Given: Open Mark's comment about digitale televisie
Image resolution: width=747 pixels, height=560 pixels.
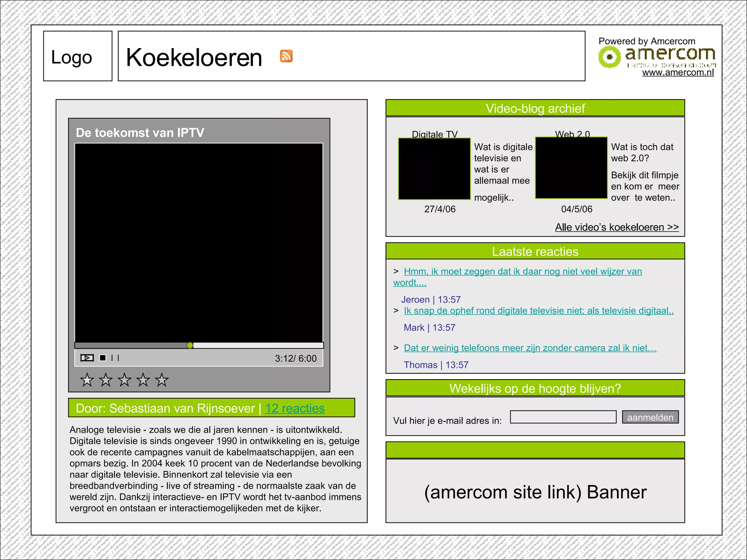Looking at the screenshot, I should [x=538, y=311].
